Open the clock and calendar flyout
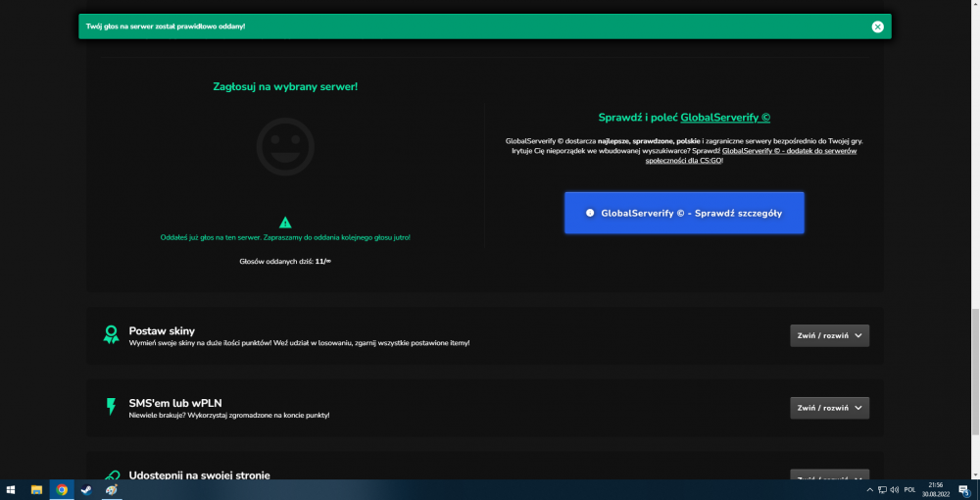Screen dimensions: 980x500 click(935, 490)
